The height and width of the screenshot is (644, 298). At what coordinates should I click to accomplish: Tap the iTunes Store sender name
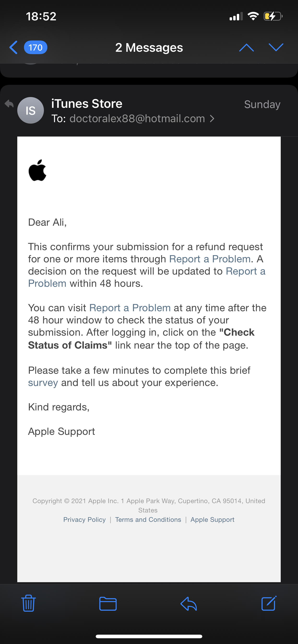tap(87, 104)
